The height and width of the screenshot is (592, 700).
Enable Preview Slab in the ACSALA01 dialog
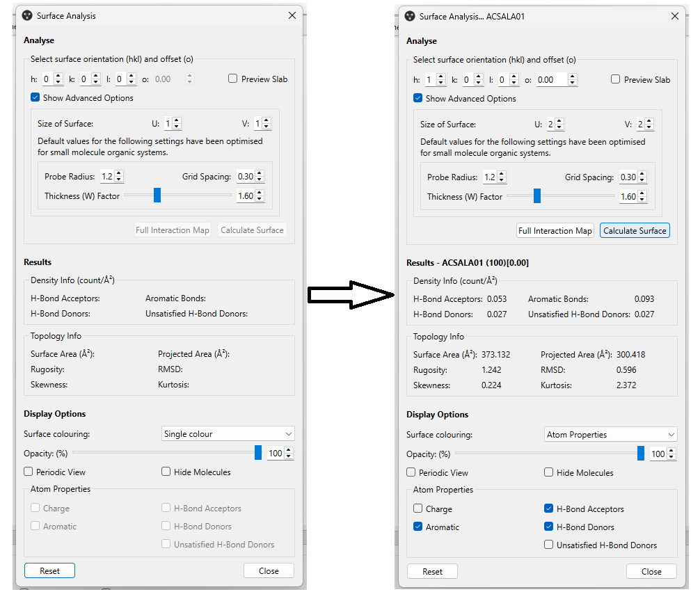pyautogui.click(x=615, y=79)
